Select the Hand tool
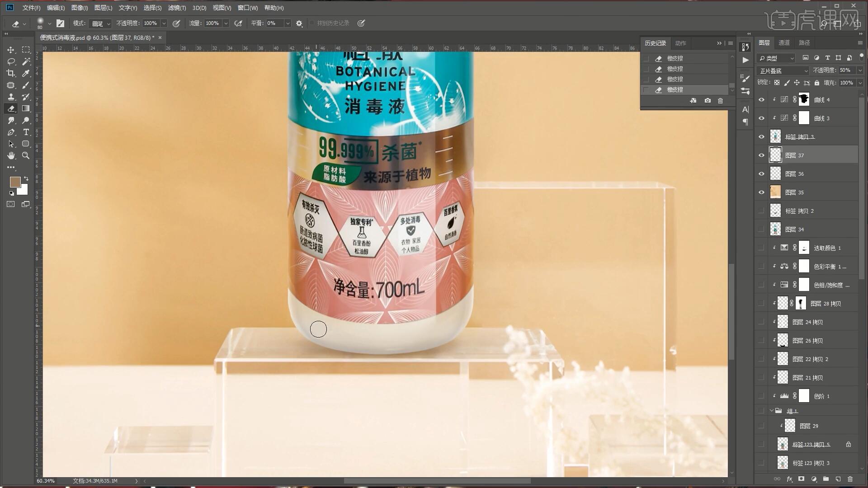Viewport: 868px width, 488px height. 11,155
